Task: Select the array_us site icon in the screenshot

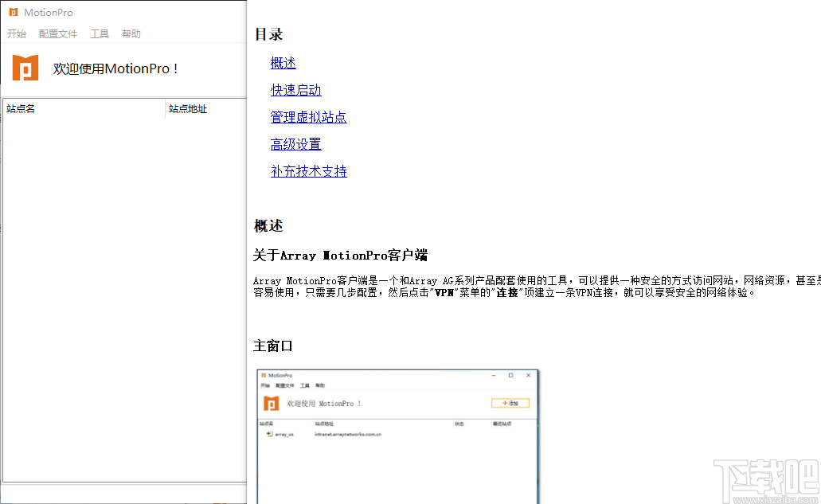Action: pos(269,435)
